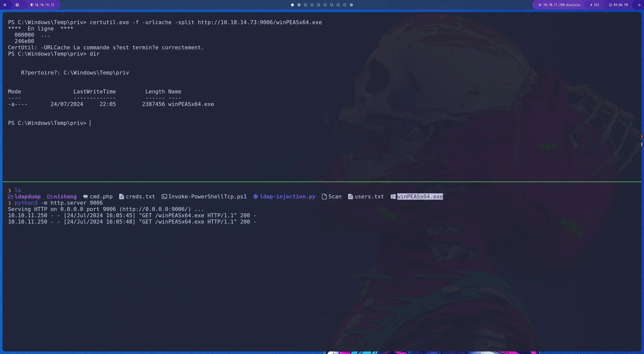644x354 pixels.
Task: Mute the speaker icon next to 25%
Action: (x=591, y=5)
